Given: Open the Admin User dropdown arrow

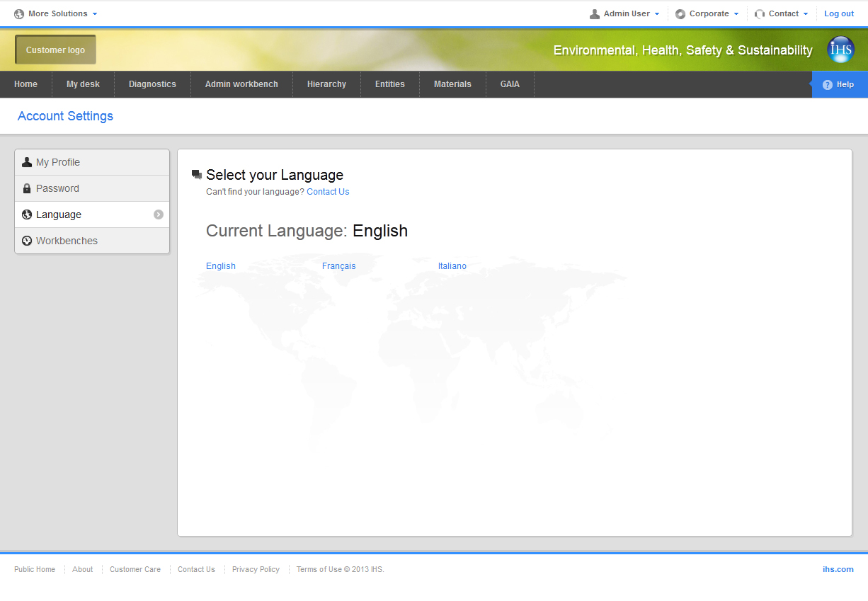Looking at the screenshot, I should pos(657,14).
